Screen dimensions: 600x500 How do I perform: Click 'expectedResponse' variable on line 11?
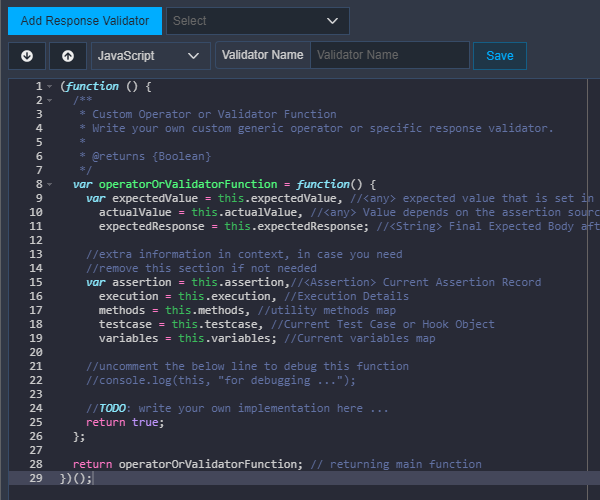pos(152,226)
